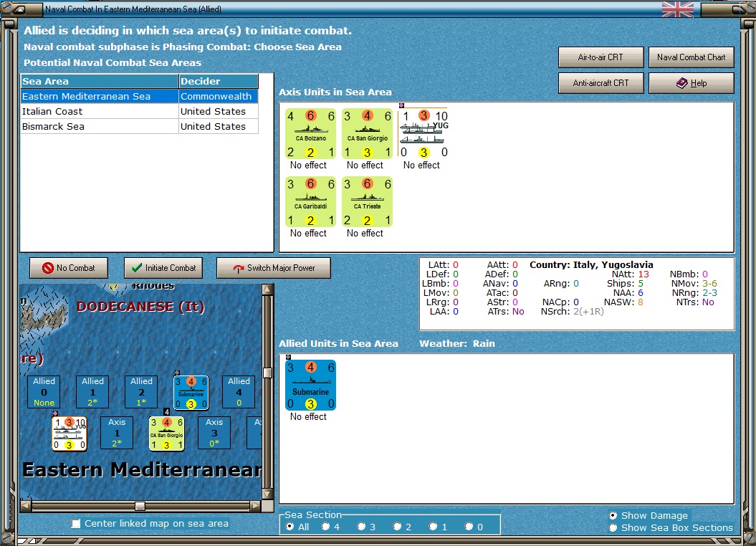756x546 pixels.
Task: Click the map scroll up arrow
Action: tap(267, 289)
